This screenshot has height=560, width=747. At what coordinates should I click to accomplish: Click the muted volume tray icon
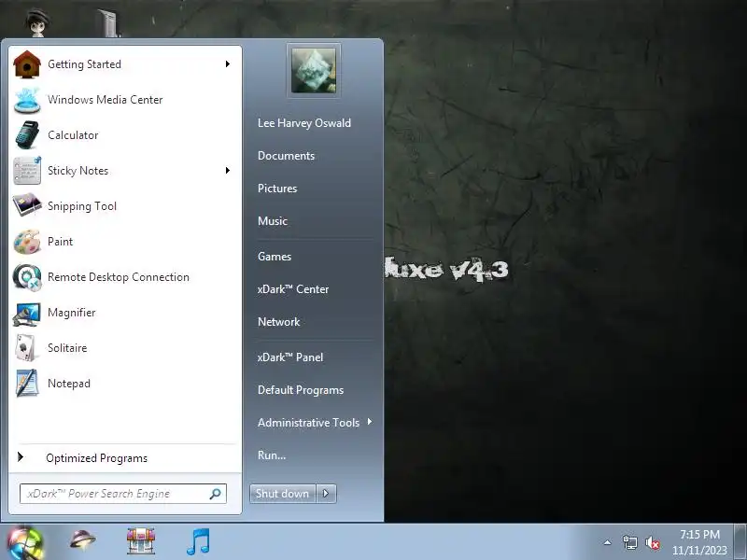(653, 543)
